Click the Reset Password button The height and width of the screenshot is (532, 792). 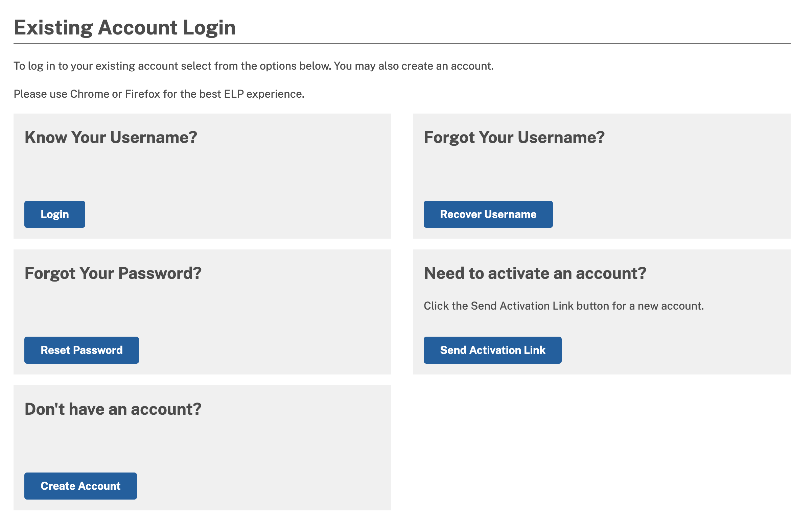pos(81,350)
